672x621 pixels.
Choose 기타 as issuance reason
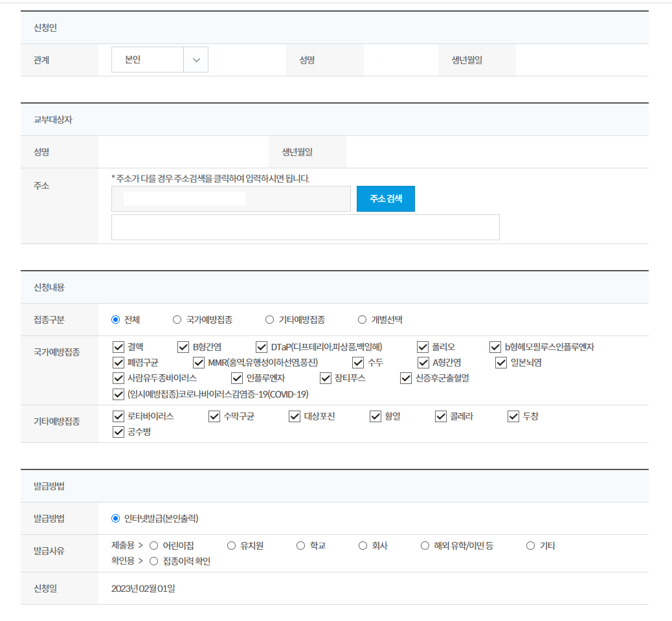531,546
